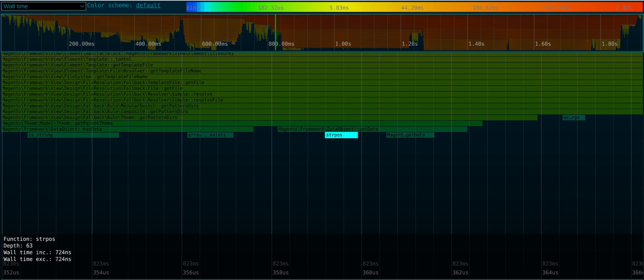
Task: Click the 1.60s mark in overview timeline
Action: (543, 44)
